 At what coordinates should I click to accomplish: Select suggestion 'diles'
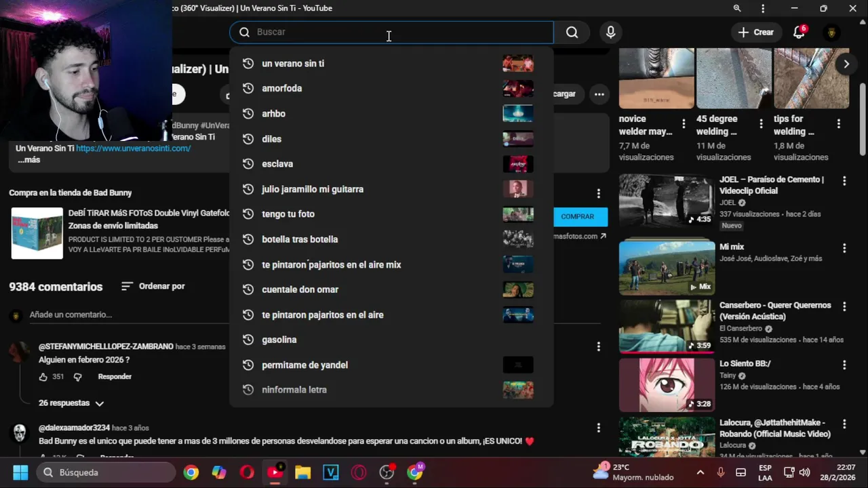tap(391, 139)
